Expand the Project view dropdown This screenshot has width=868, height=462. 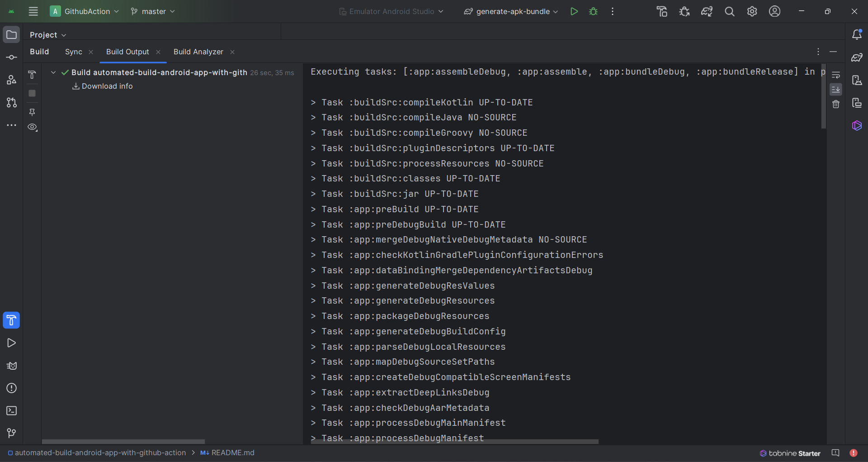point(48,35)
